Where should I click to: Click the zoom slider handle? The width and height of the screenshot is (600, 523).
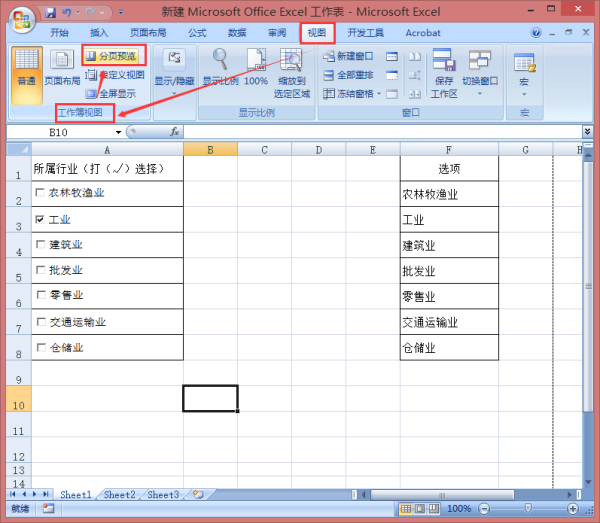pyautogui.click(x=528, y=508)
